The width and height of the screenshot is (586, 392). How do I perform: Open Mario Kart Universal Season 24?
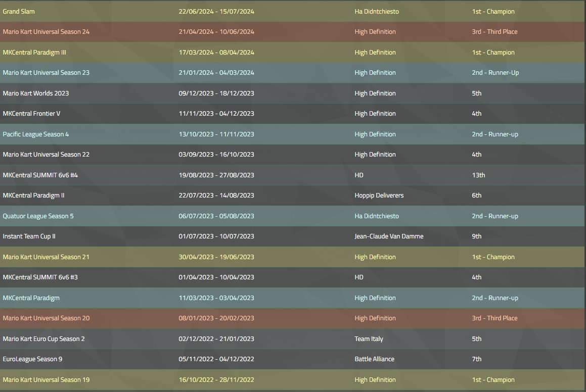[x=46, y=32]
